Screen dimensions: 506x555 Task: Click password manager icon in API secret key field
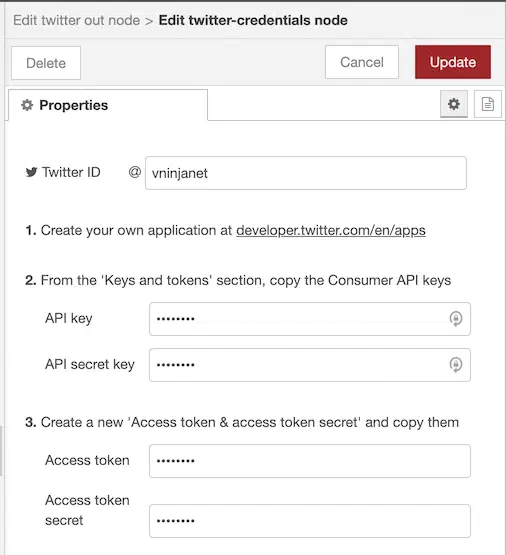tap(456, 365)
